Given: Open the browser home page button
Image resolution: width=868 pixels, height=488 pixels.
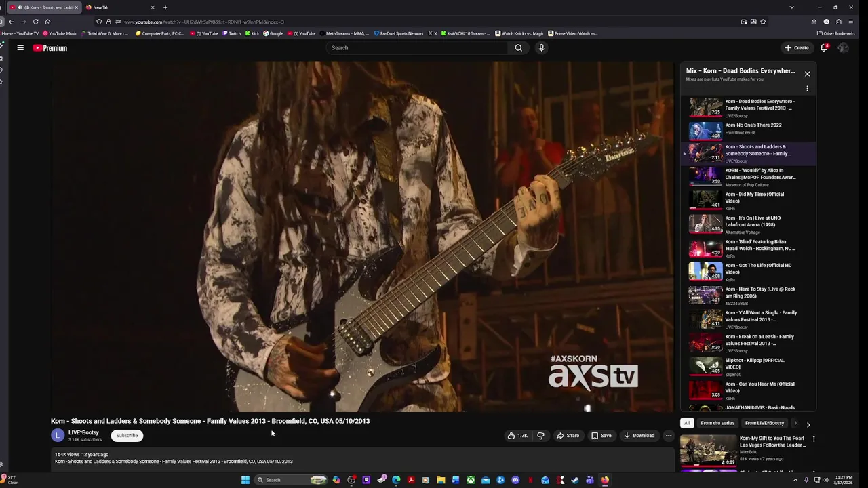Looking at the screenshot, I should 47,22.
